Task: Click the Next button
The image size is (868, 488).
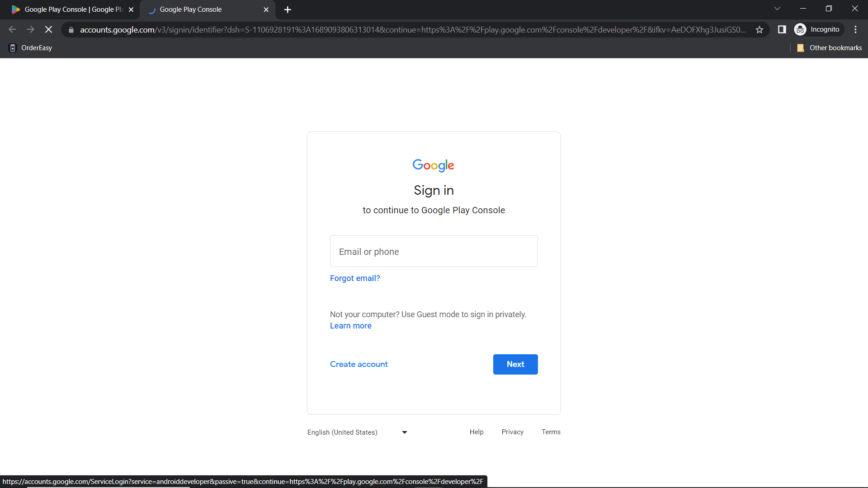Action: (515, 364)
